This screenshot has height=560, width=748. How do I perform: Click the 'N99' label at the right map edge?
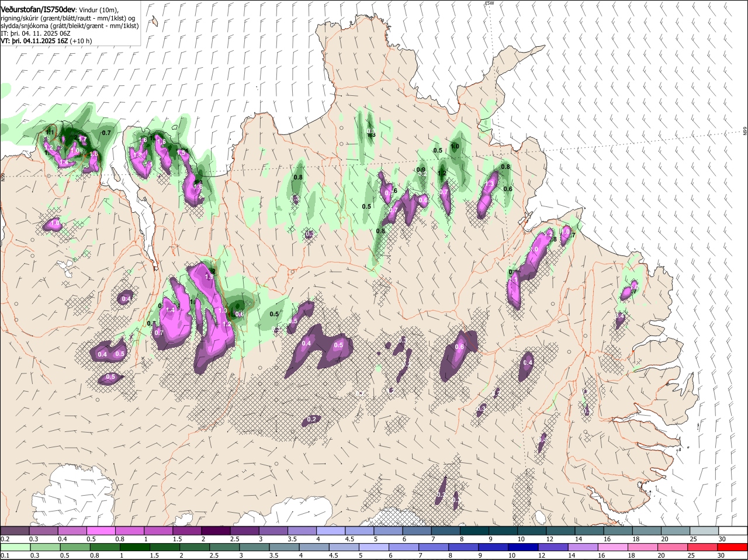point(745,132)
